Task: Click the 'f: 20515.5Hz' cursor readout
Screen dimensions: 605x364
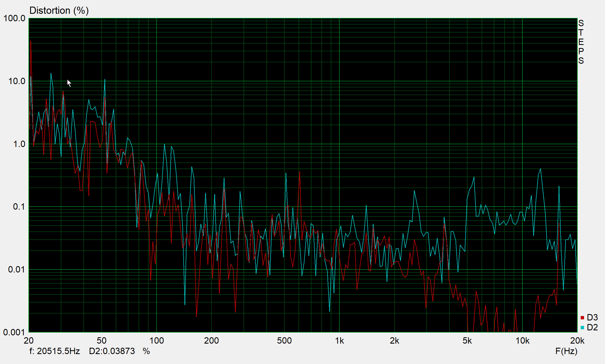Action: point(55,351)
